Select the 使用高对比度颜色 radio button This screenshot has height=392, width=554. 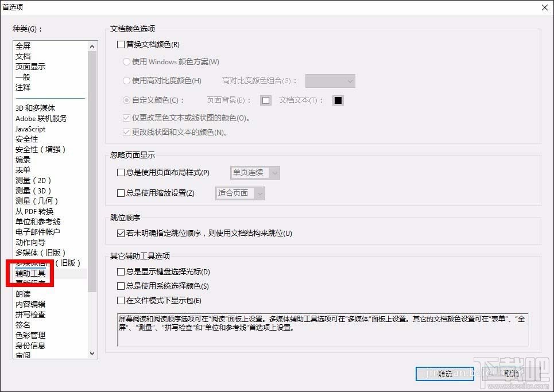coord(126,80)
